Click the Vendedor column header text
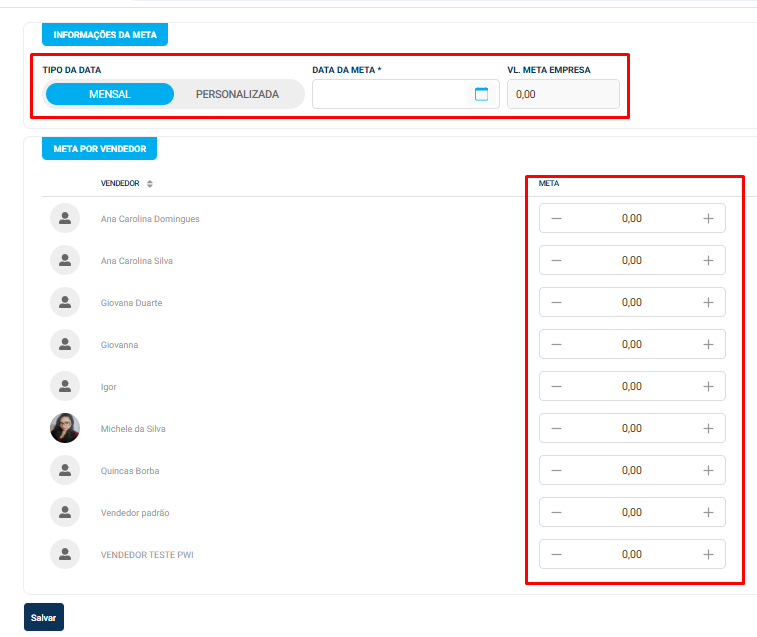Image resolution: width=757 pixels, height=637 pixels. [120, 184]
